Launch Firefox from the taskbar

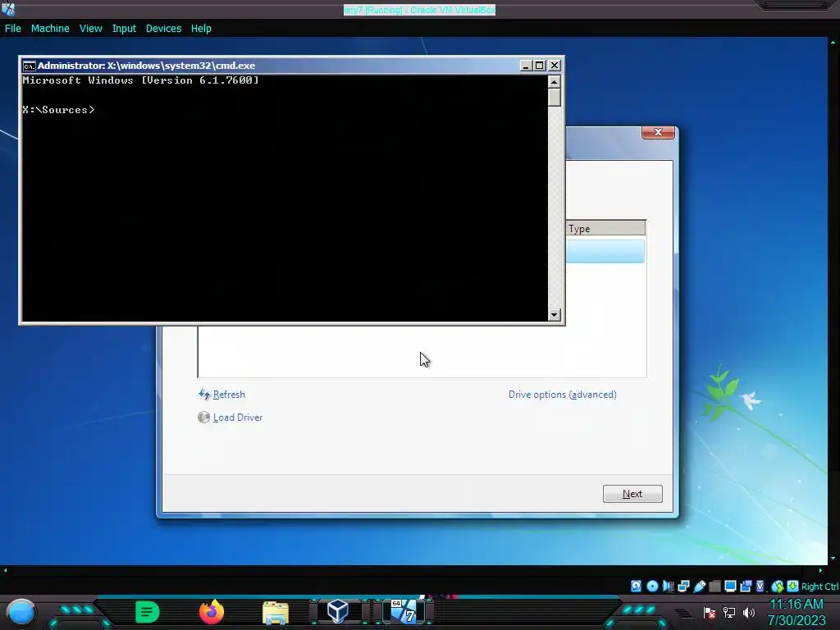[211, 612]
